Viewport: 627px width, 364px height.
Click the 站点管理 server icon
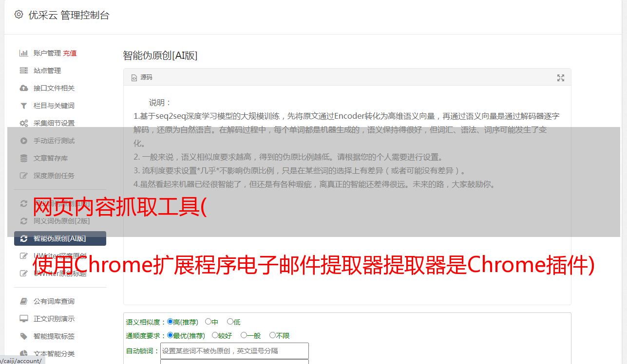(x=23, y=71)
